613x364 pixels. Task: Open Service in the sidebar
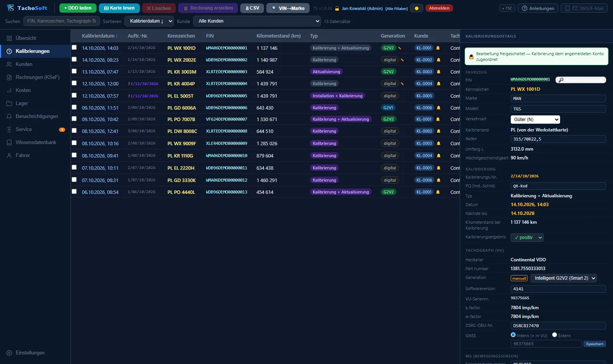click(35, 129)
